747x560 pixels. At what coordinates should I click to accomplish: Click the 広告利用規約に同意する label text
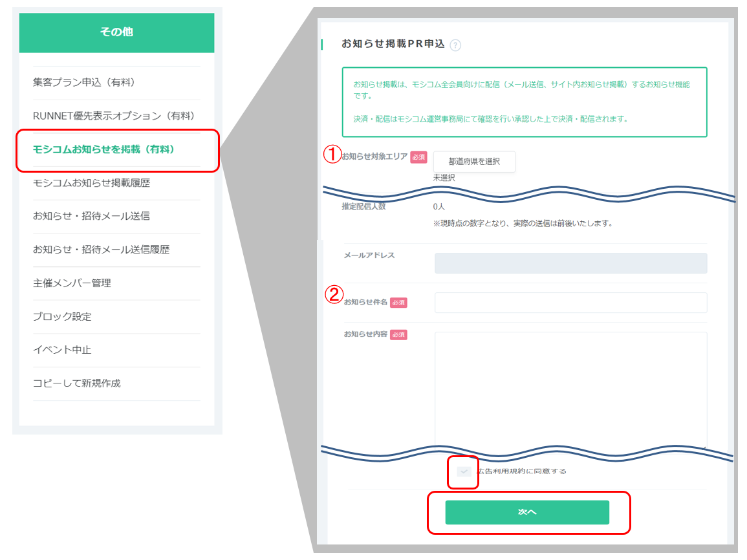pos(523,471)
